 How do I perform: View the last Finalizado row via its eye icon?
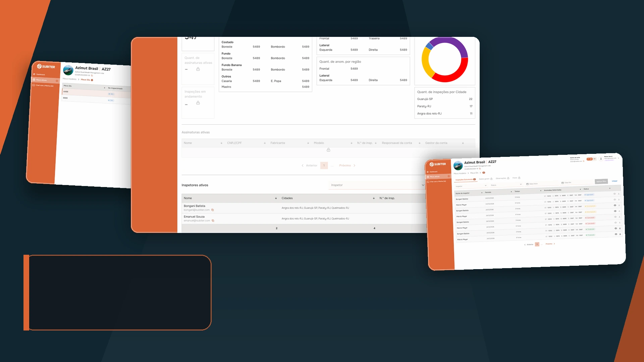point(616,234)
